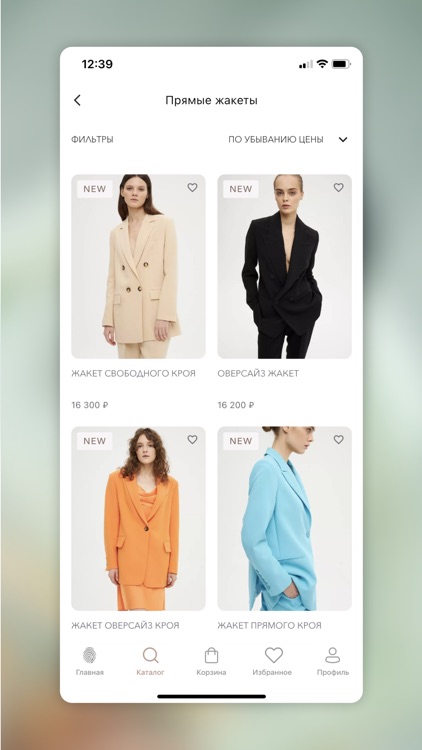Screen dimensions: 422x750
Task: Open the ПО УБЫВАНИЮ ЦЕНЫ sorting dropdown
Action: click(276, 140)
